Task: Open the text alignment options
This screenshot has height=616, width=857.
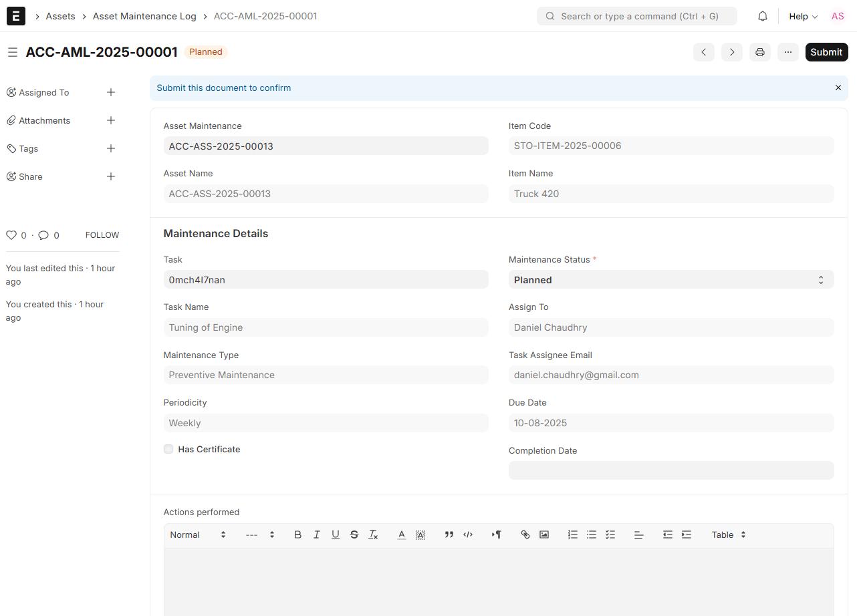Action: (639, 534)
